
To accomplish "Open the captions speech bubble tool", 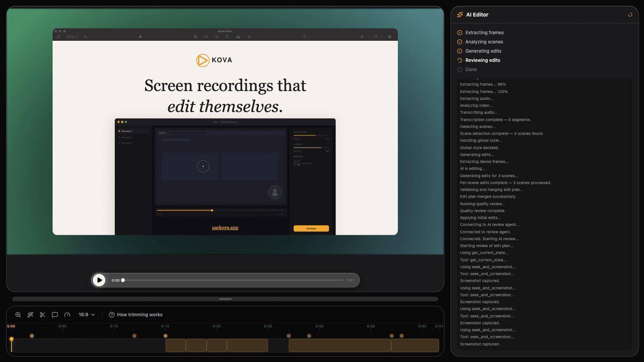I will (55, 314).
